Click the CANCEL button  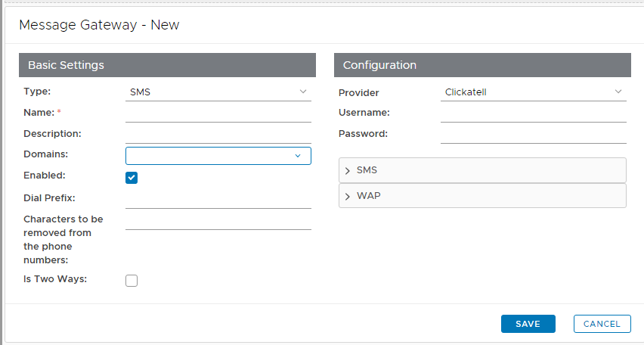click(x=602, y=324)
